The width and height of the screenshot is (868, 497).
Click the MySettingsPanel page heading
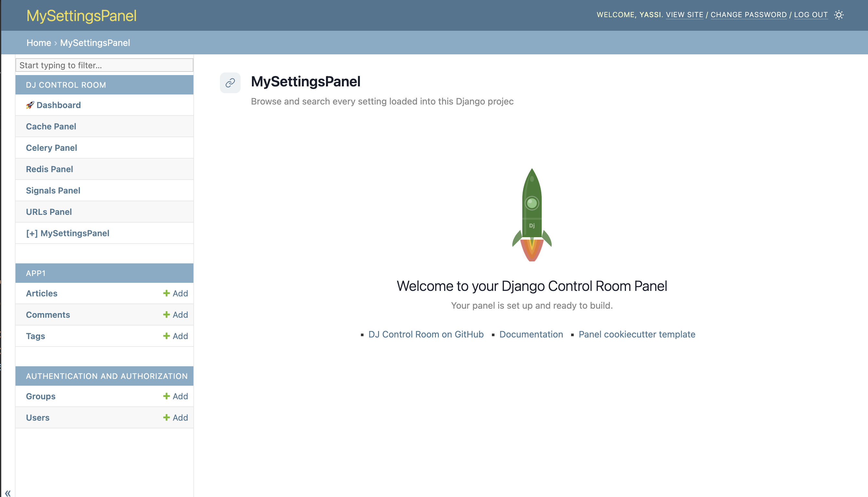tap(306, 81)
